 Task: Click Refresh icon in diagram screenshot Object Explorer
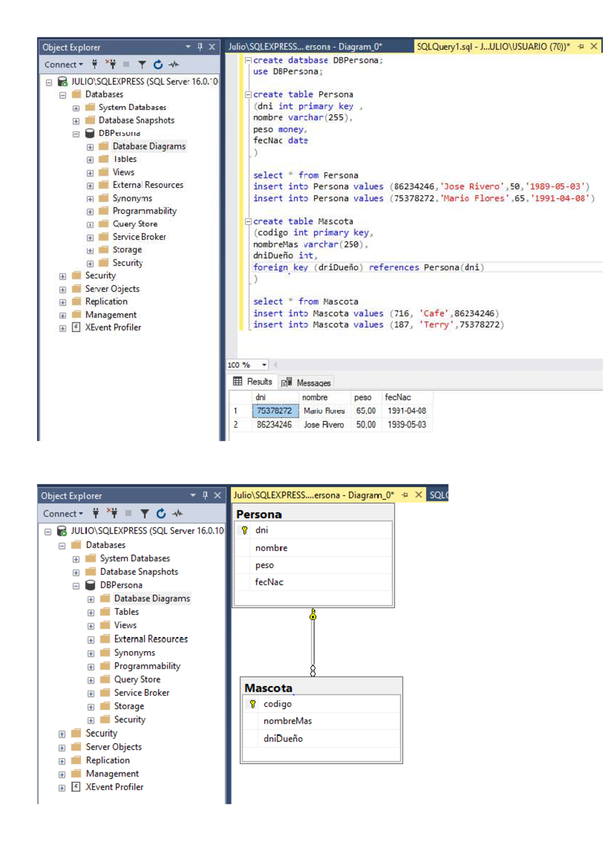161,513
